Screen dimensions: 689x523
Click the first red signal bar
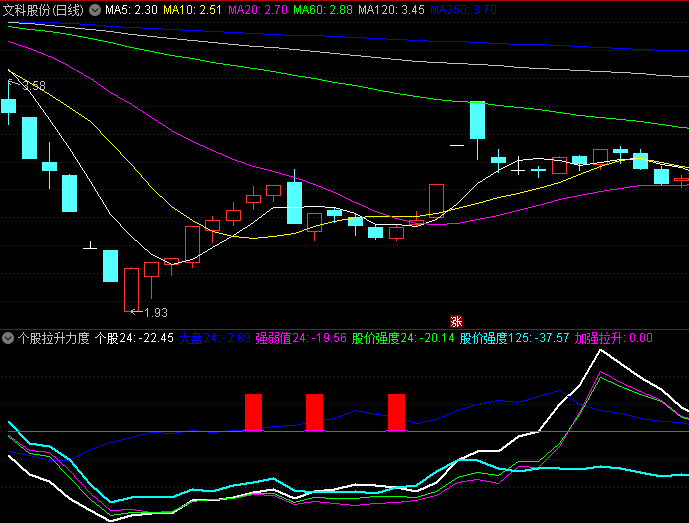tap(254, 413)
